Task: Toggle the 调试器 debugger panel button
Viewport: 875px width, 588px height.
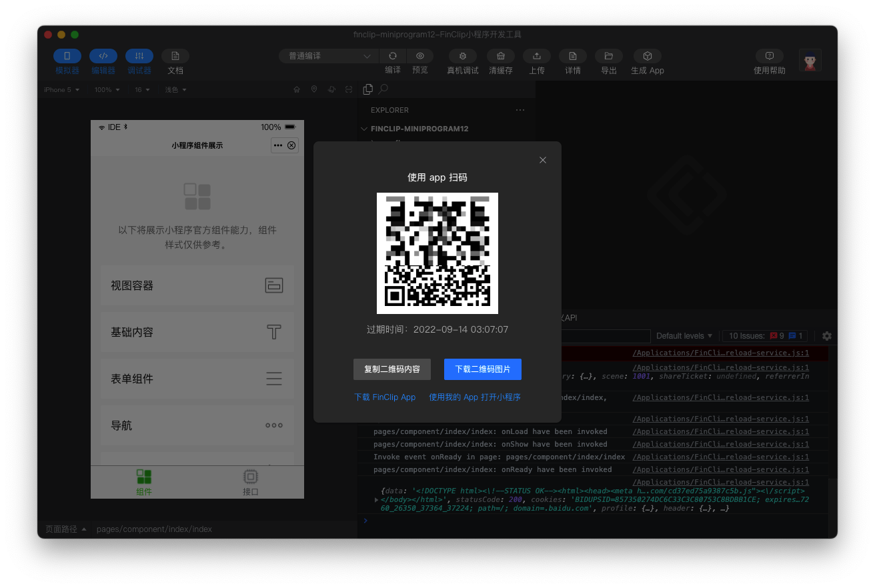Action: click(139, 57)
